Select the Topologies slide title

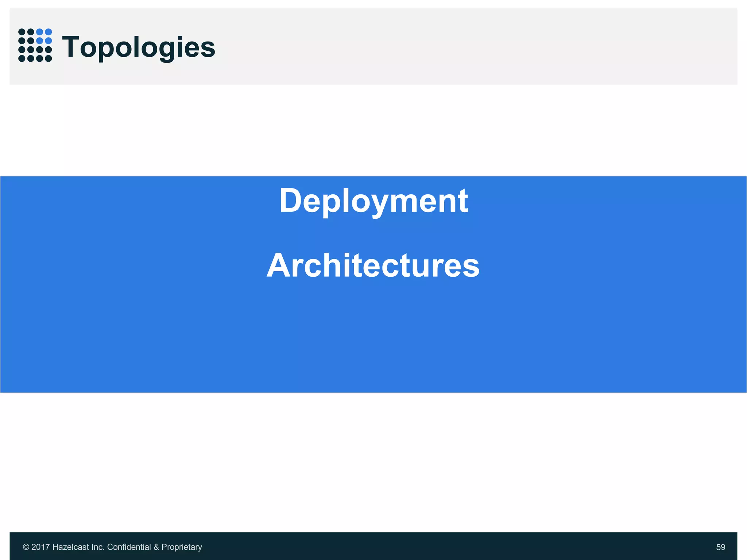click(139, 47)
